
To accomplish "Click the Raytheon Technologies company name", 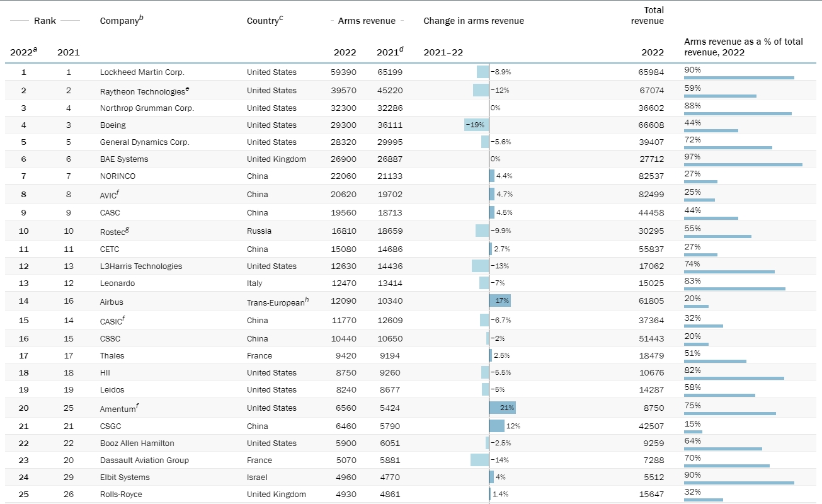I will point(143,91).
